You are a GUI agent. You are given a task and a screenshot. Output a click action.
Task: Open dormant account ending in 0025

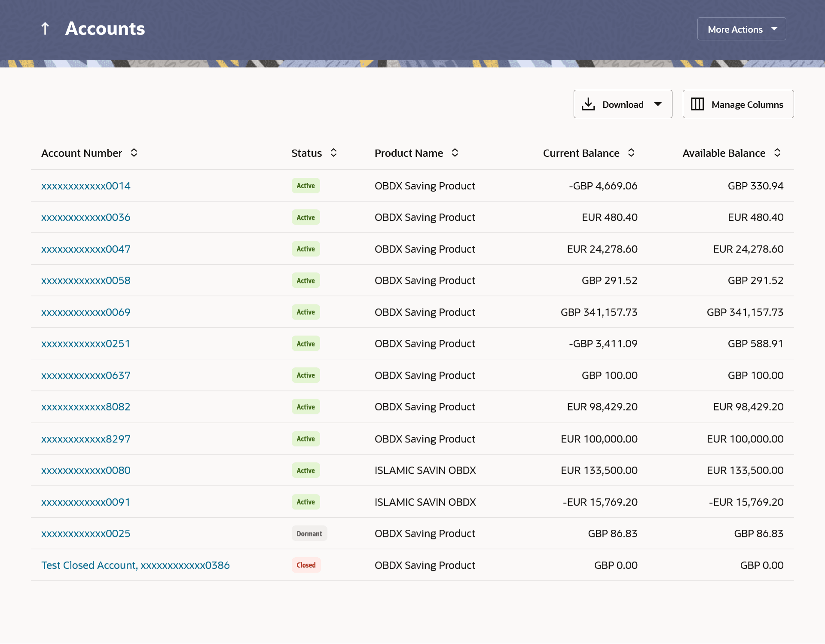[x=86, y=534]
